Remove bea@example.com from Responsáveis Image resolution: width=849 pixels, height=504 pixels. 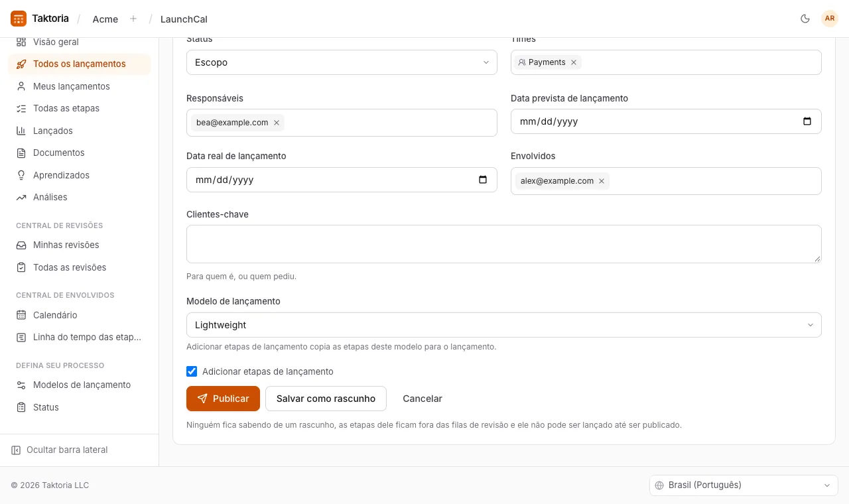pyautogui.click(x=277, y=123)
